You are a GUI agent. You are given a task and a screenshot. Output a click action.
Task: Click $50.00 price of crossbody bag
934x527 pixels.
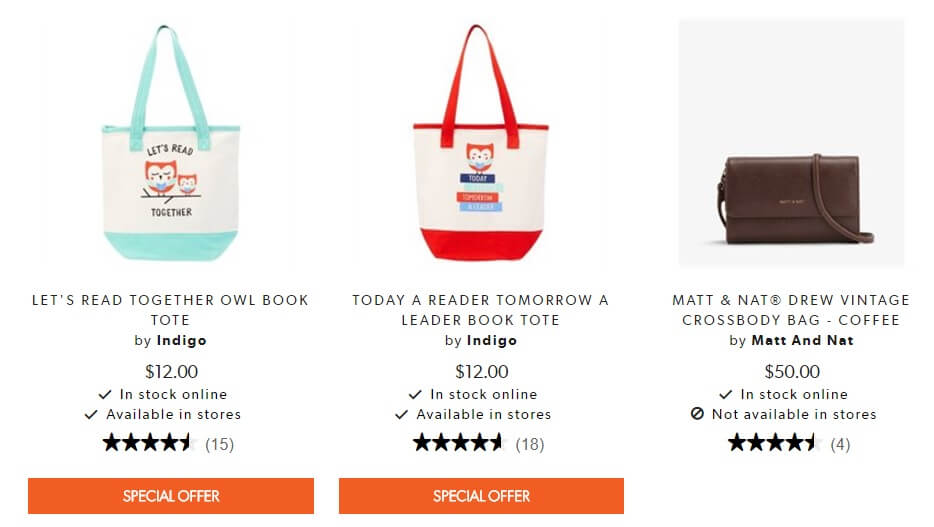(x=792, y=372)
